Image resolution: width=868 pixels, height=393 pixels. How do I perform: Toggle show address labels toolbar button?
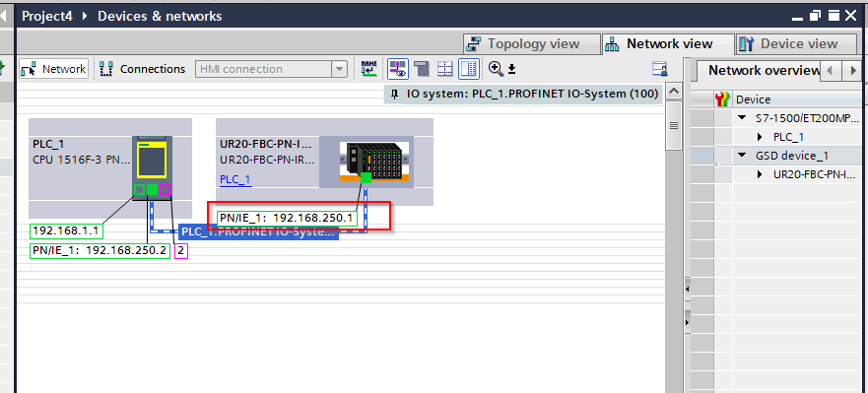397,69
